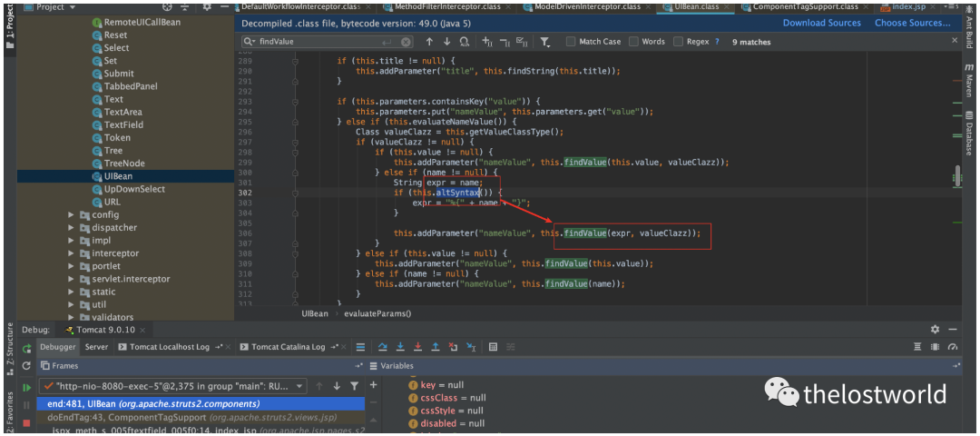The image size is (980, 436).
Task: Open the thread selection dropdown in Frames
Action: pyautogui.click(x=300, y=386)
